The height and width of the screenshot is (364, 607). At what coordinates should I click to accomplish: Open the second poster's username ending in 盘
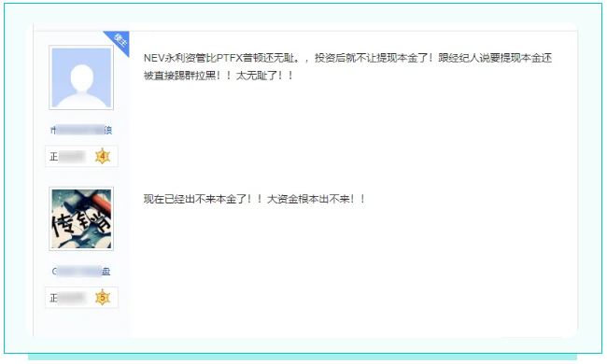tap(81, 272)
